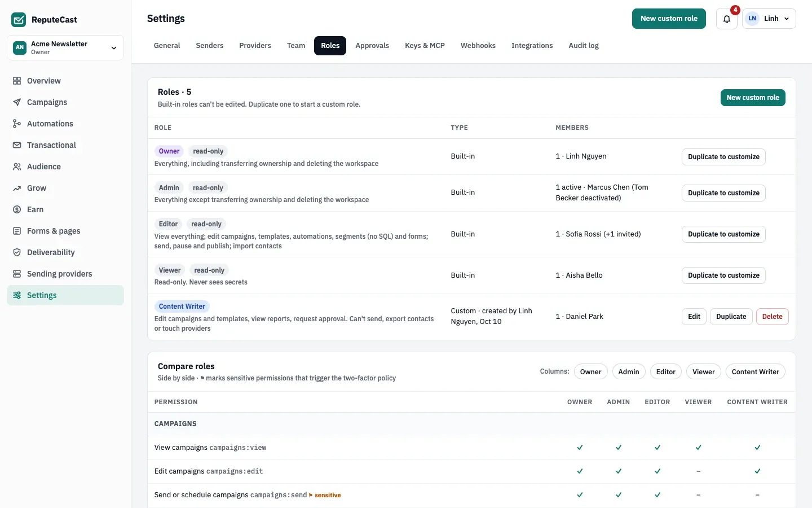This screenshot has height=508, width=812.
Task: Click the Forms & pages icon
Action: click(x=17, y=231)
